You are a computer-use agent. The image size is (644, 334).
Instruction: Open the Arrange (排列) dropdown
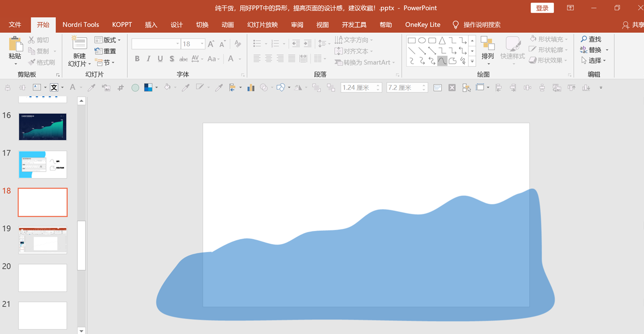[x=488, y=50]
